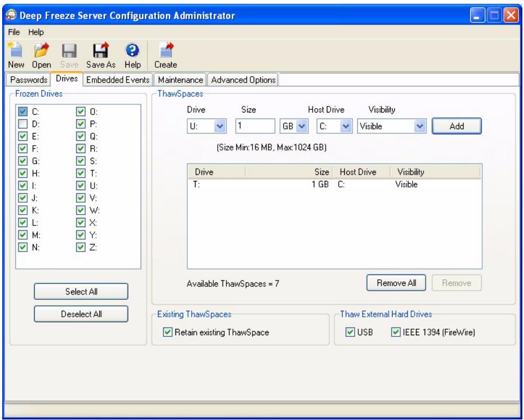
Task: Close the Configuration Administrator window
Action: [511, 15]
